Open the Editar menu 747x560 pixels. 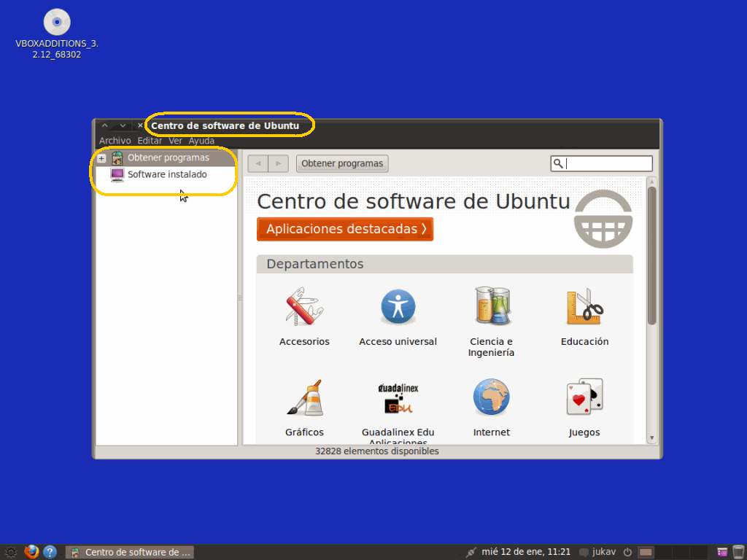(150, 141)
